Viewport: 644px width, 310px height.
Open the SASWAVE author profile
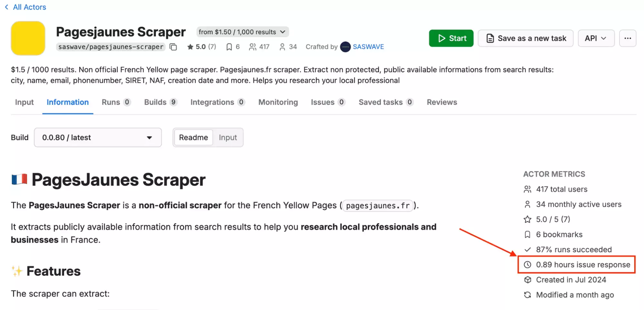[368, 47]
